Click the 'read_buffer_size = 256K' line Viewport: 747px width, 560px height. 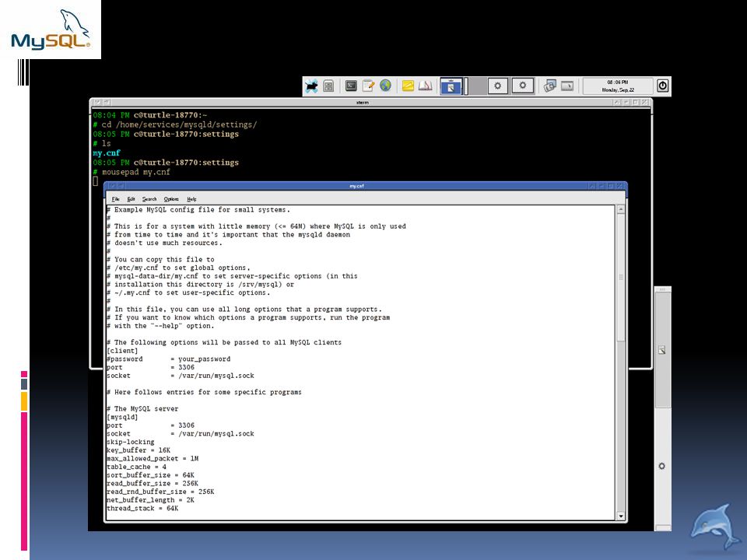(x=153, y=483)
